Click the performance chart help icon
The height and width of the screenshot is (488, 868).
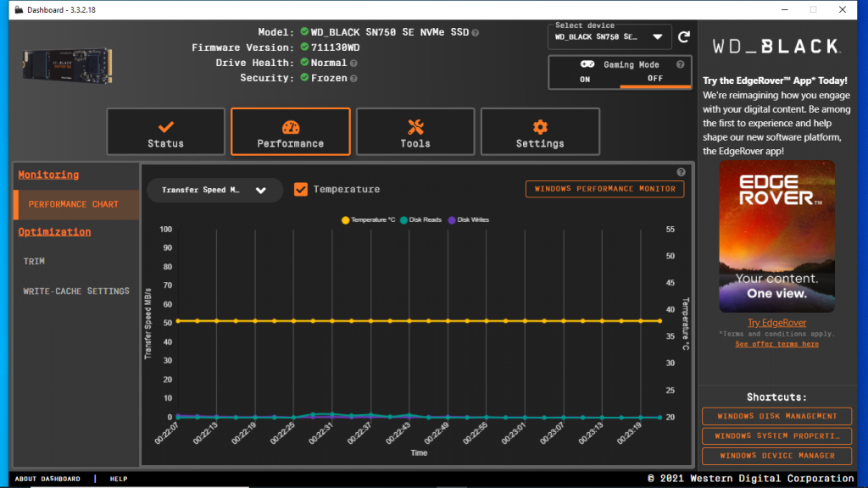point(681,172)
